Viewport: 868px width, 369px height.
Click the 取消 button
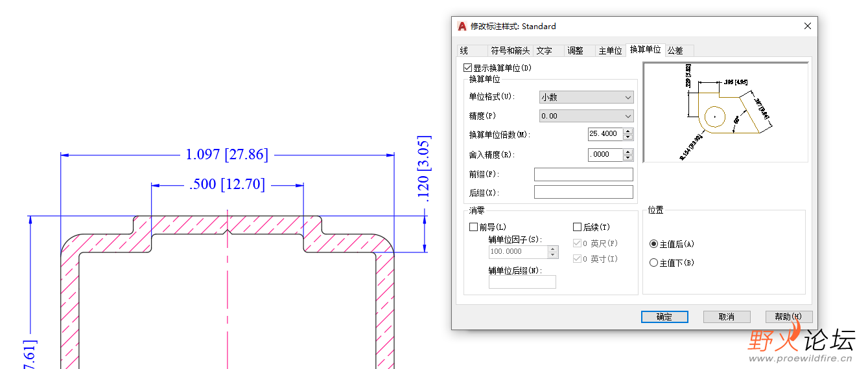coord(727,317)
